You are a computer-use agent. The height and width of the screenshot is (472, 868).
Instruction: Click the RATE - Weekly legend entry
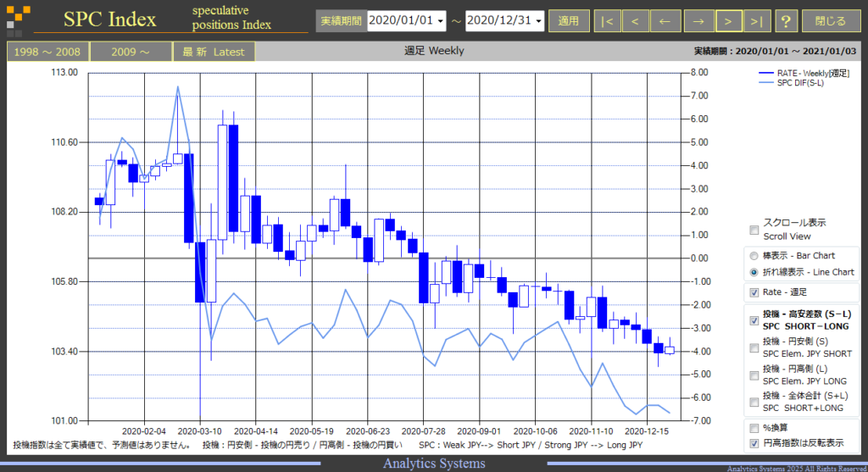[804, 73]
